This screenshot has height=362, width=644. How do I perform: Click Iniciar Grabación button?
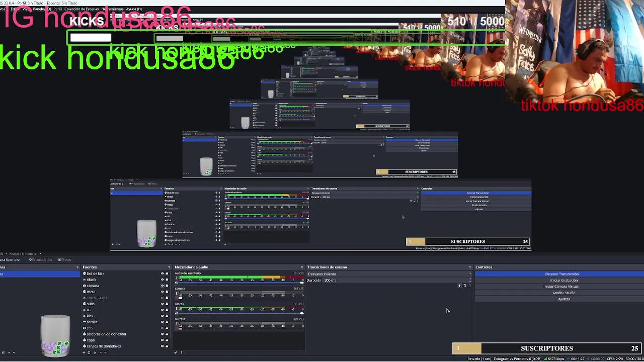pos(559,280)
